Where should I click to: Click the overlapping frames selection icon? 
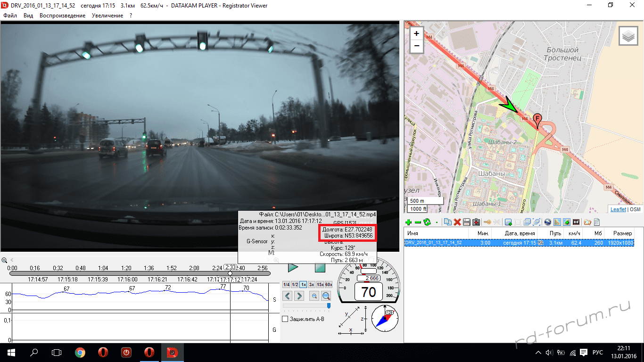pos(537,222)
